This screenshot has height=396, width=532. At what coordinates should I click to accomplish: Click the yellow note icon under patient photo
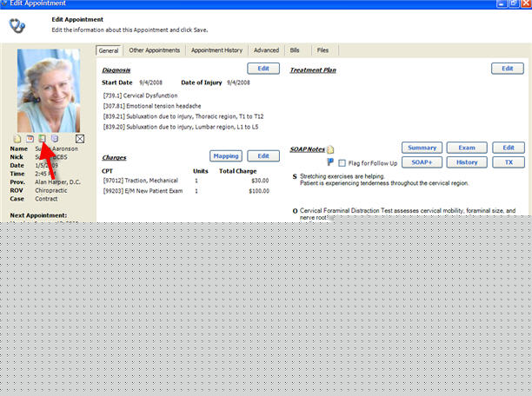pyautogui.click(x=17, y=139)
